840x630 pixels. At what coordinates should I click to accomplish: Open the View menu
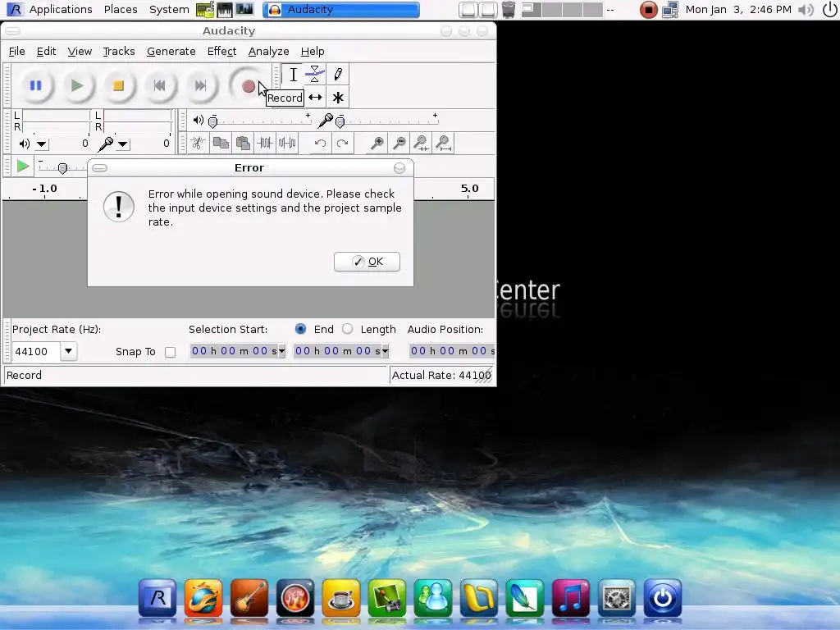pos(80,52)
